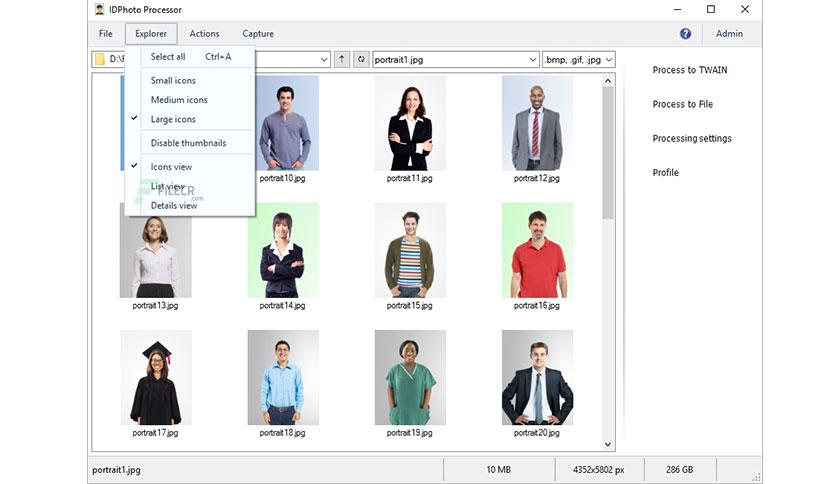
Task: Expand the folder path dropdown arrow
Action: (x=324, y=60)
